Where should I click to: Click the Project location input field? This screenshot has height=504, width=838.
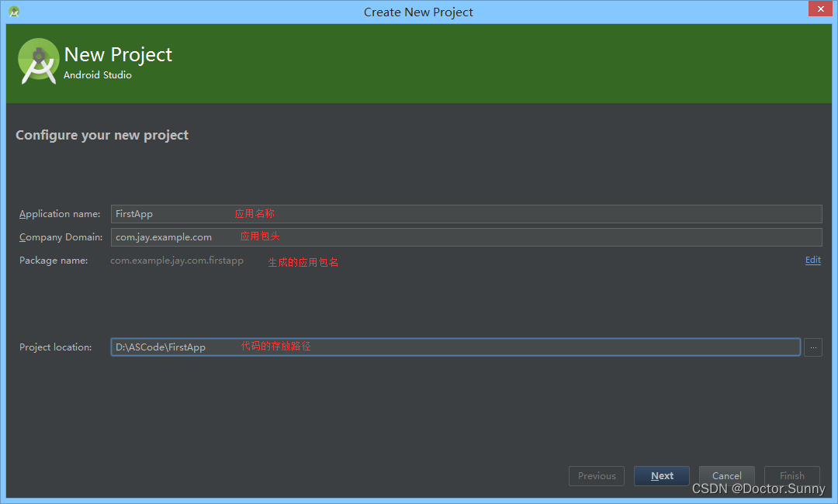pos(455,347)
